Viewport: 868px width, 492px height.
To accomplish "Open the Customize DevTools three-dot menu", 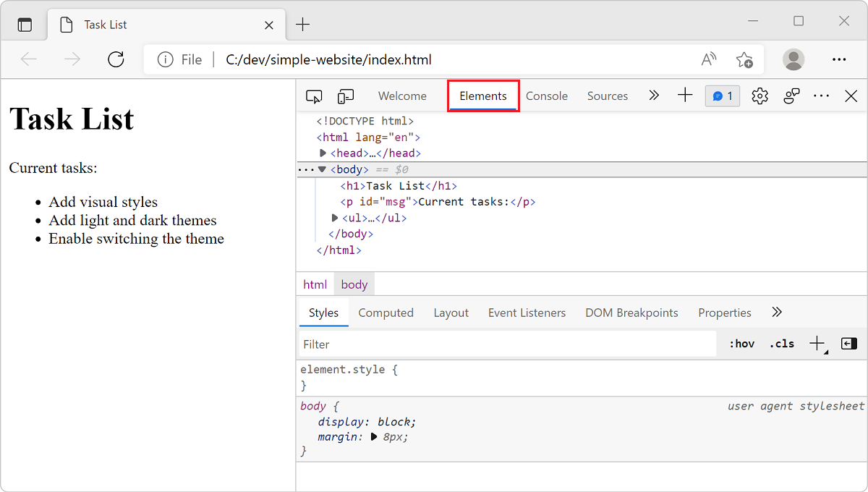I will pyautogui.click(x=822, y=96).
